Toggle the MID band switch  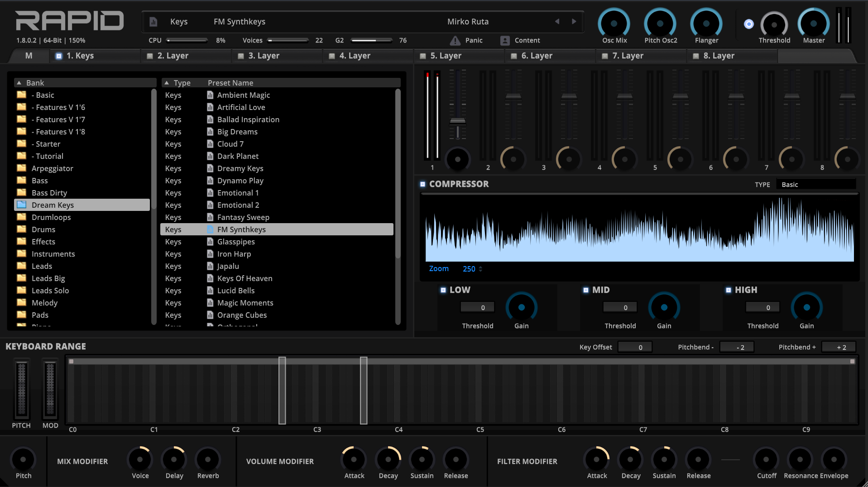[x=586, y=290]
